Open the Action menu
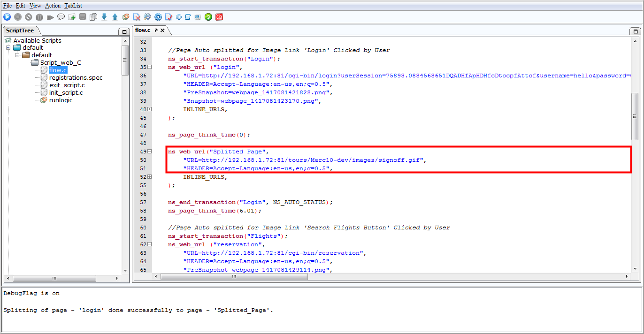Image resolution: width=644 pixels, height=334 pixels. [53, 6]
